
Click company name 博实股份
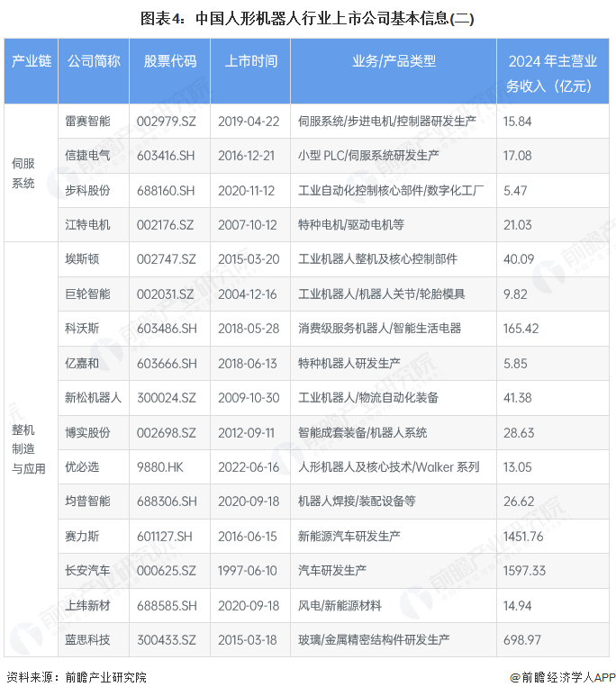87,432
